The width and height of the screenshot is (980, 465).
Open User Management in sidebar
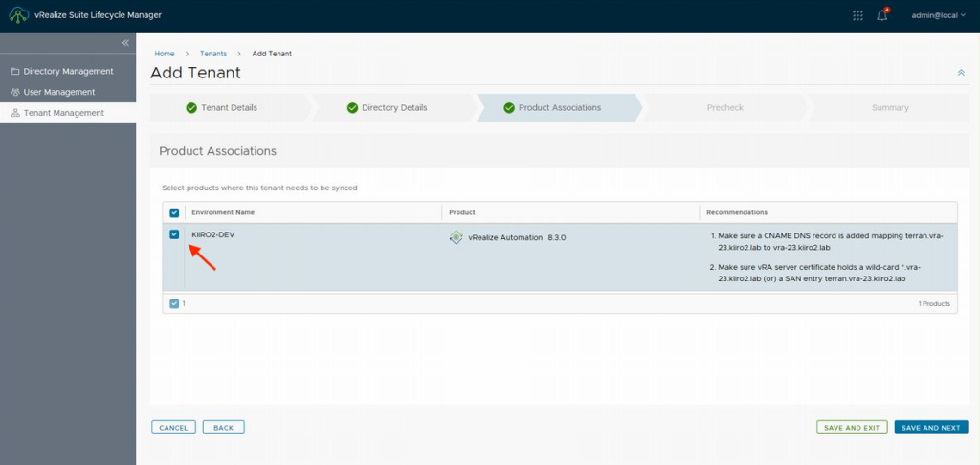tap(68, 92)
